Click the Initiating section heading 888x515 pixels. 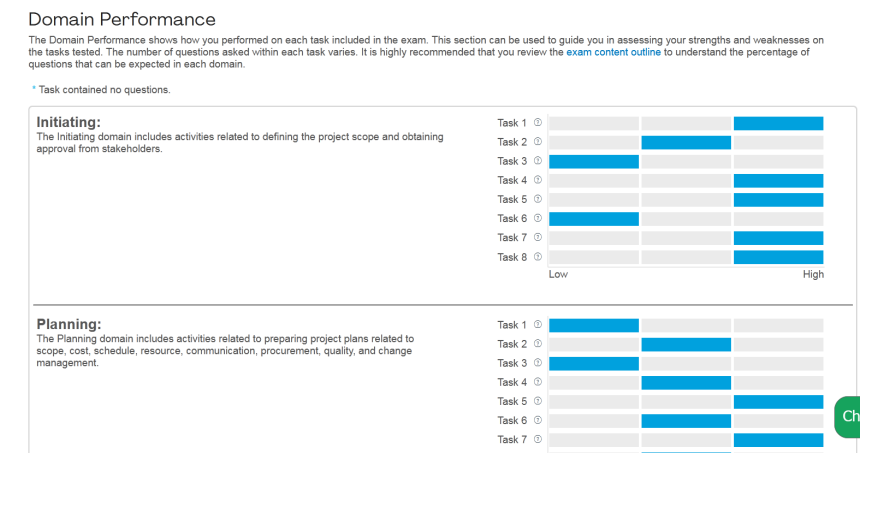click(x=69, y=122)
